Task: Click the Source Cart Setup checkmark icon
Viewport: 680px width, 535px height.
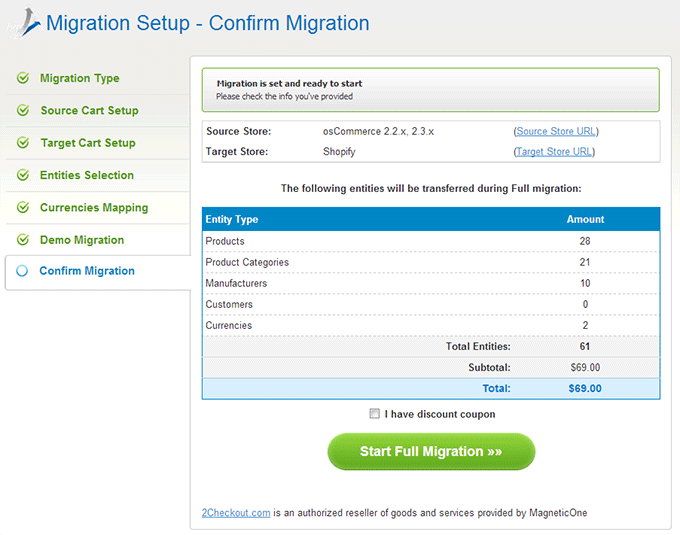Action: pyautogui.click(x=23, y=110)
